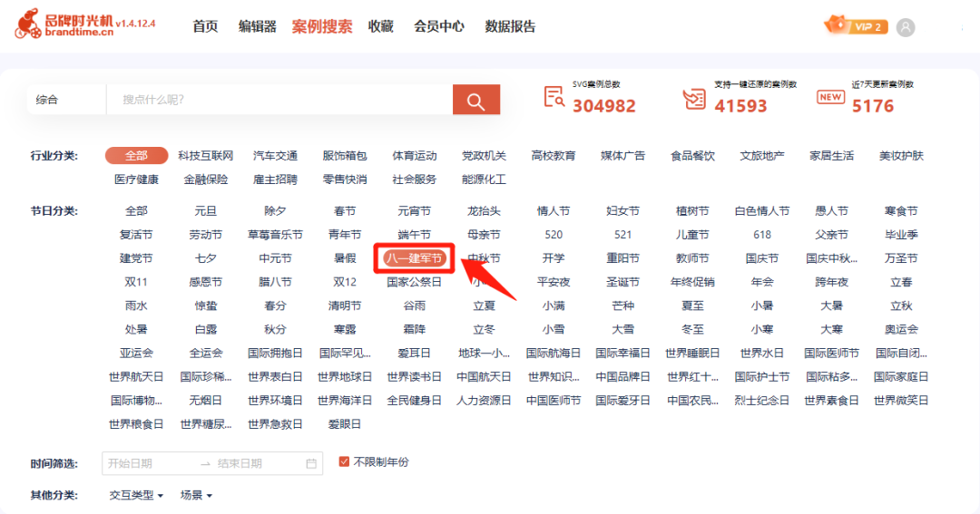Open the user avatar icon
The height and width of the screenshot is (514, 980).
click(x=905, y=27)
